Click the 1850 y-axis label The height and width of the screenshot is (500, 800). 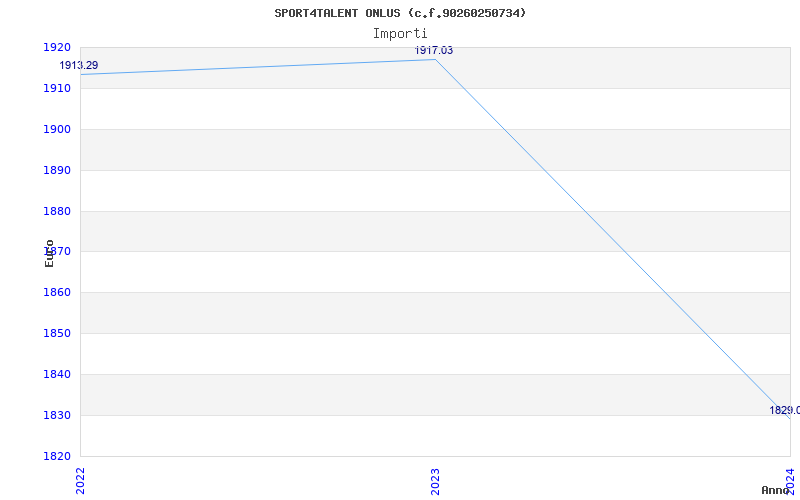click(x=57, y=333)
